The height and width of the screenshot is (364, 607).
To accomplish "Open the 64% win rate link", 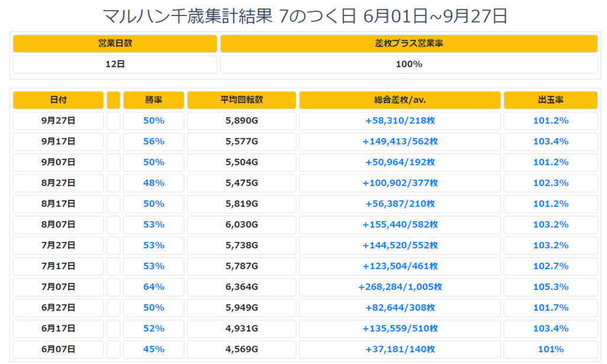I will pyautogui.click(x=154, y=287).
